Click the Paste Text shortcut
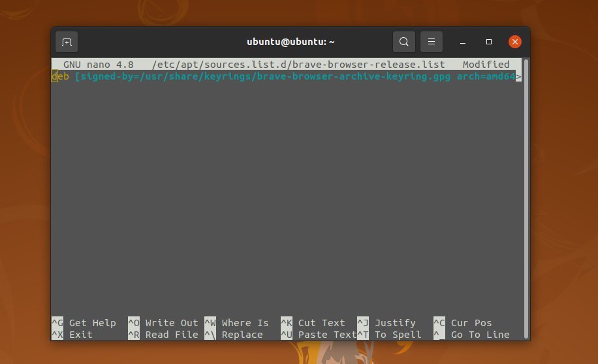Screen dimensions: 598x364 (327, 335)
